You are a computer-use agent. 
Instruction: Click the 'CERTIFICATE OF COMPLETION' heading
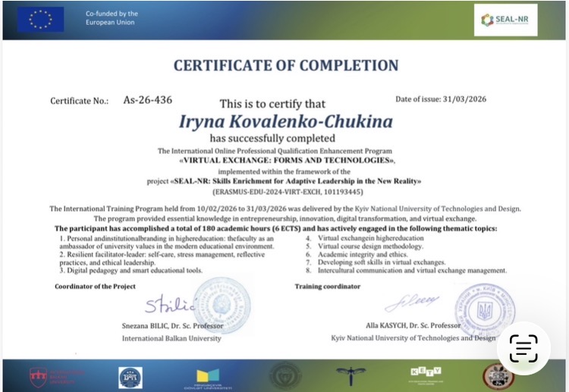coord(286,65)
